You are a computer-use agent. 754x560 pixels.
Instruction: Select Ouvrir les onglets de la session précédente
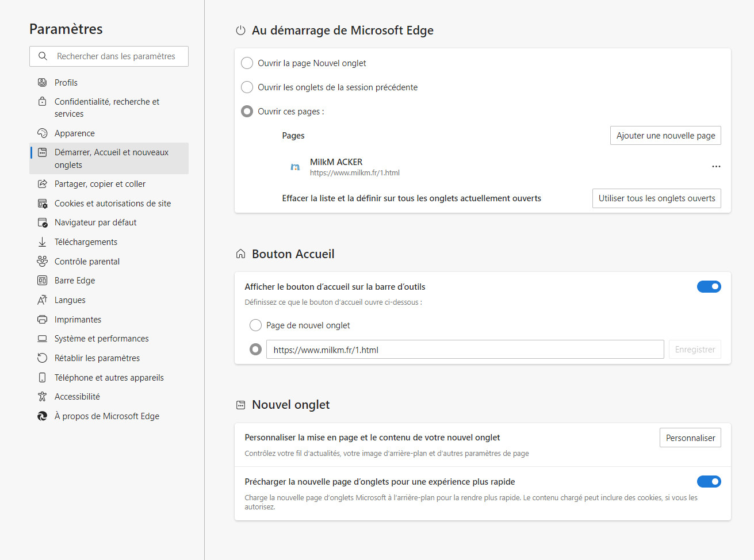pyautogui.click(x=247, y=87)
